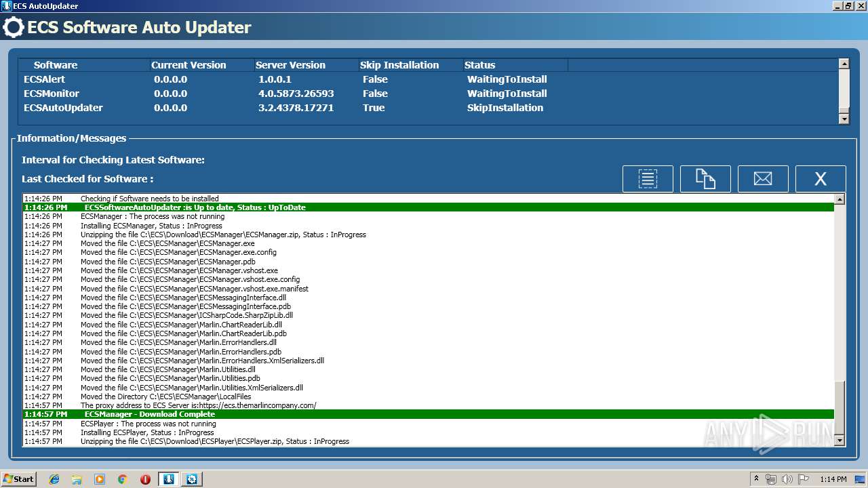
Task: Click the SkipInstallation status cell
Action: [x=505, y=108]
